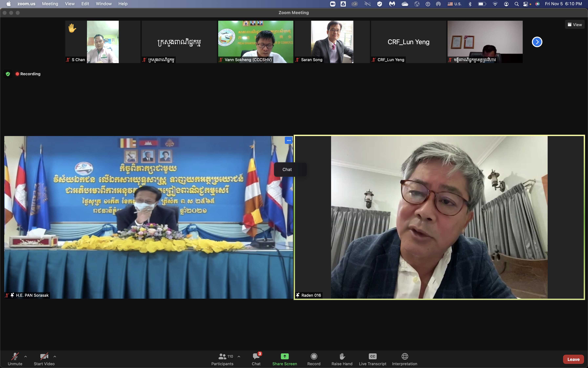The width and height of the screenshot is (588, 368).
Task: Click the Creative Cloud icon in menu bar
Action: point(355,4)
